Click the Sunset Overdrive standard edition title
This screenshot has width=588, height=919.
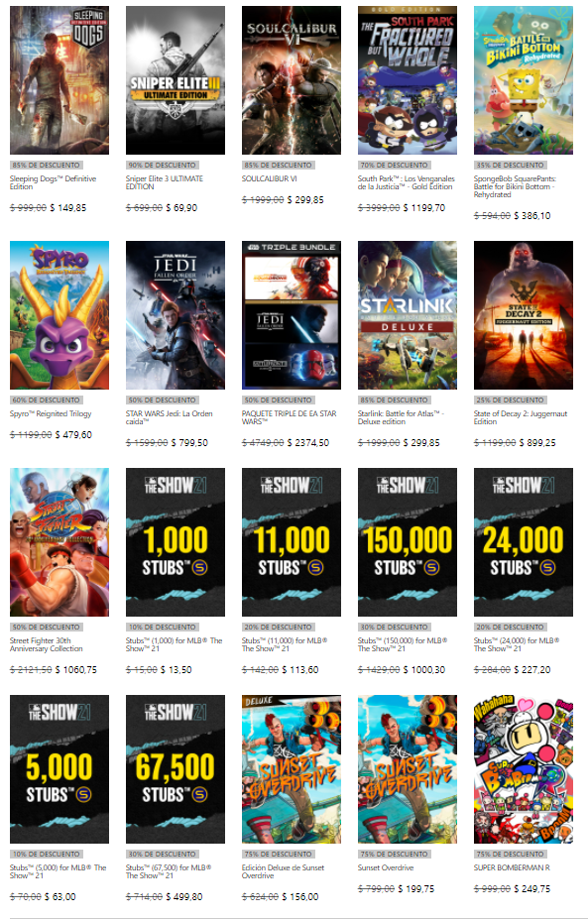tap(386, 868)
